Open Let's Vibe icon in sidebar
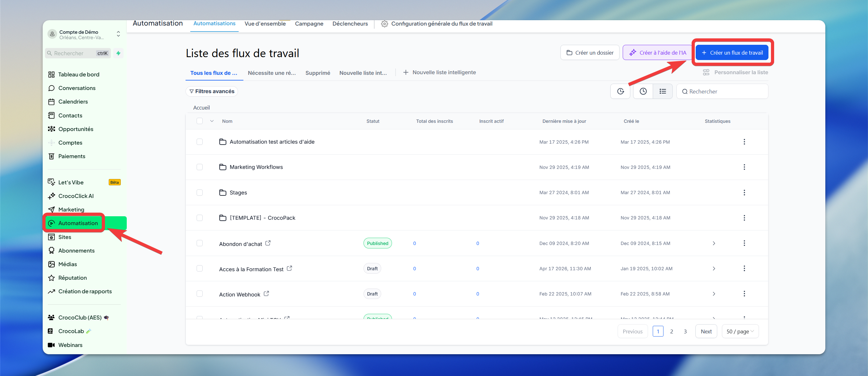 point(51,182)
